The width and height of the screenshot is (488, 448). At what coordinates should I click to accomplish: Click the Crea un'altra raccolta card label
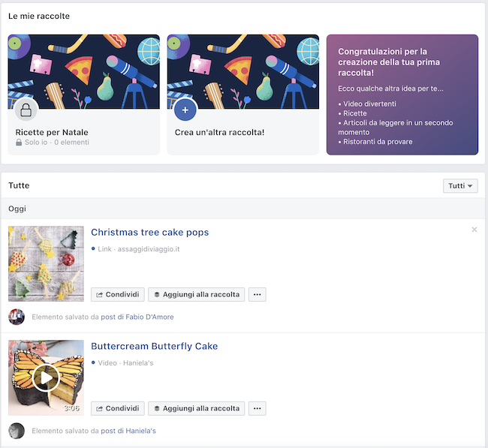[x=219, y=133]
